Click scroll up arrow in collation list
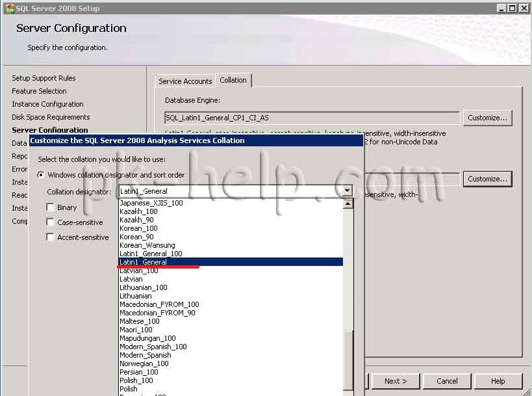The image size is (532, 396). pyautogui.click(x=348, y=204)
